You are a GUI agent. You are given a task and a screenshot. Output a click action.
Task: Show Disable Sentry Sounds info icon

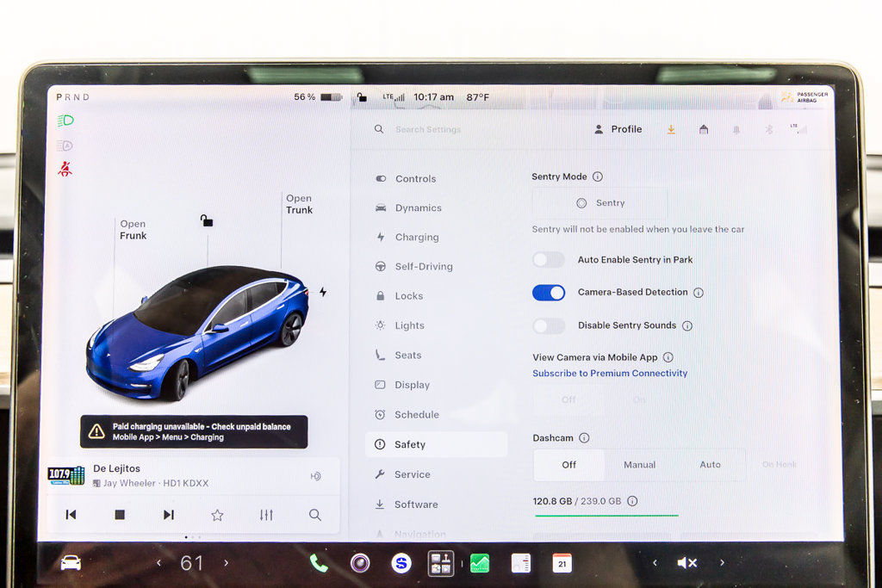pyautogui.click(x=686, y=325)
